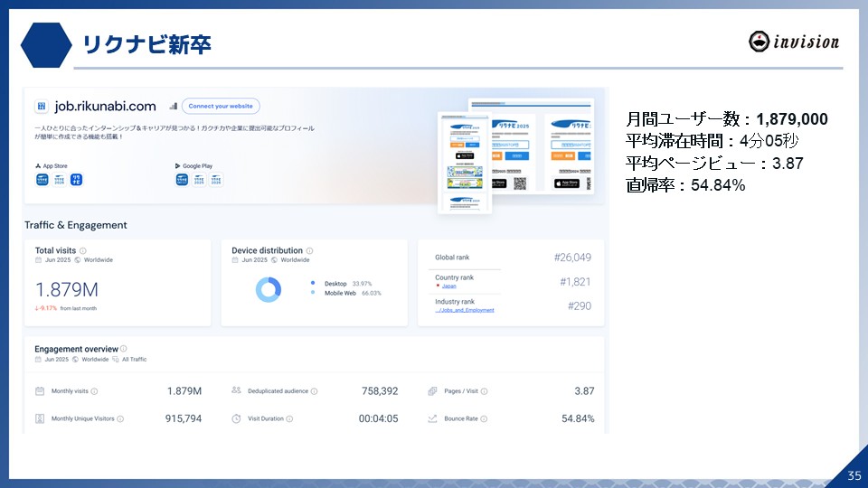Screen dimensions: 868x488
Task: Click the Mobile Web 66.03% legend entry
Action: (x=346, y=293)
